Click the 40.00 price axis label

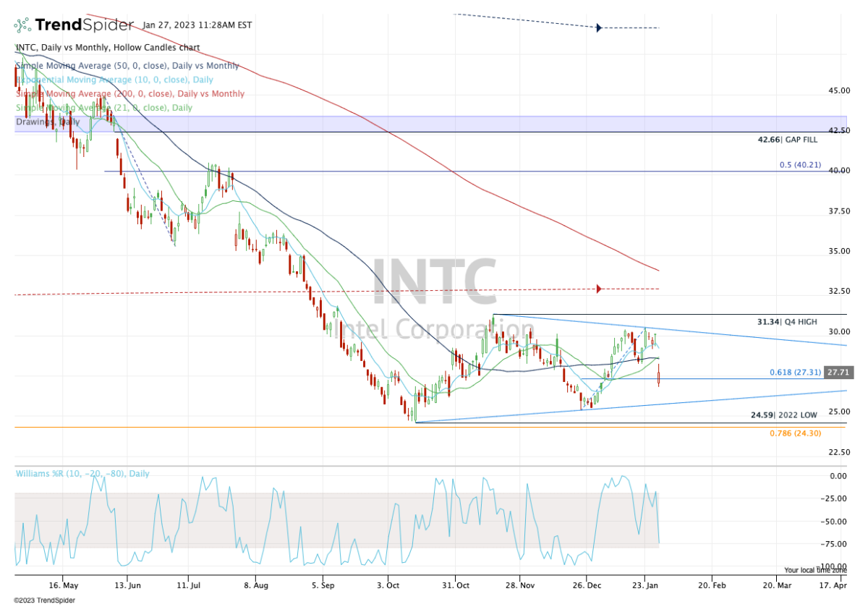[x=839, y=171]
